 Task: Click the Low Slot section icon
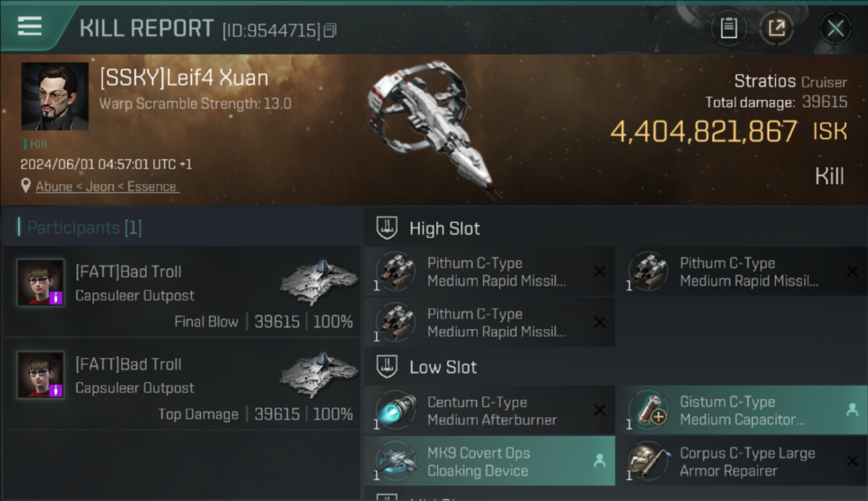coord(388,367)
